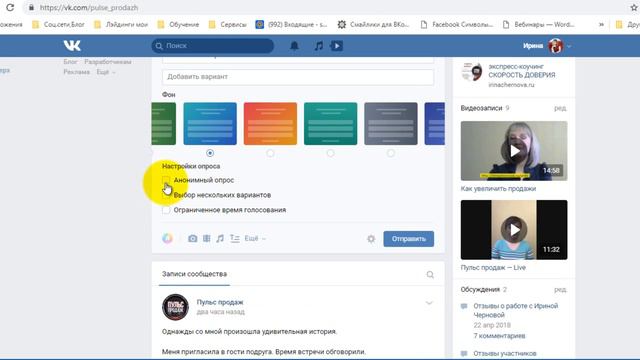
Task: Open Отзывы участников discussion
Action: 505,353
